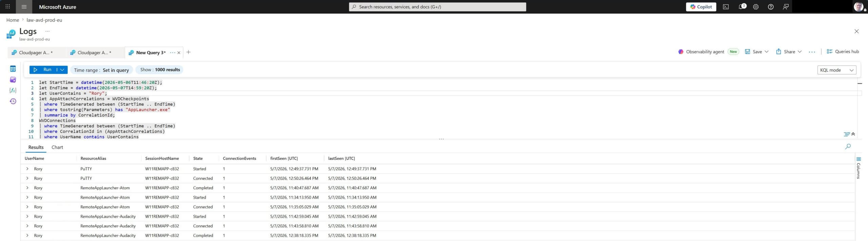This screenshot has width=868, height=241.
Task: Open the feedback icon in top bar
Action: (786, 7)
